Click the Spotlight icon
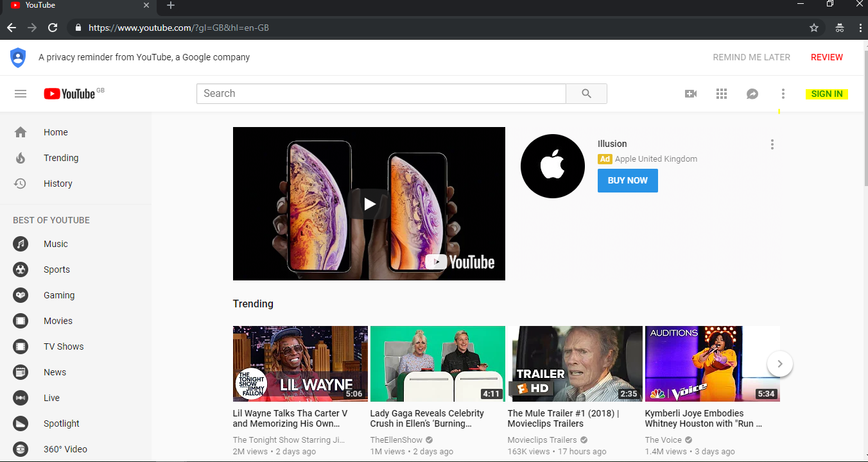This screenshot has height=462, width=868. coord(21,424)
